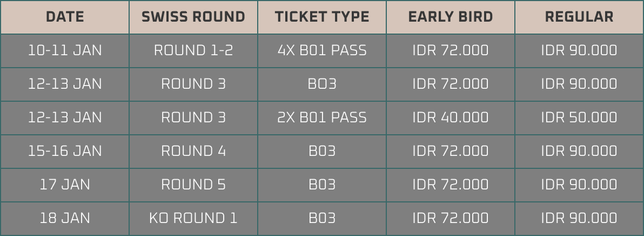Click the ROUND 4 cell
This screenshot has height=236, width=644.
[x=193, y=151]
